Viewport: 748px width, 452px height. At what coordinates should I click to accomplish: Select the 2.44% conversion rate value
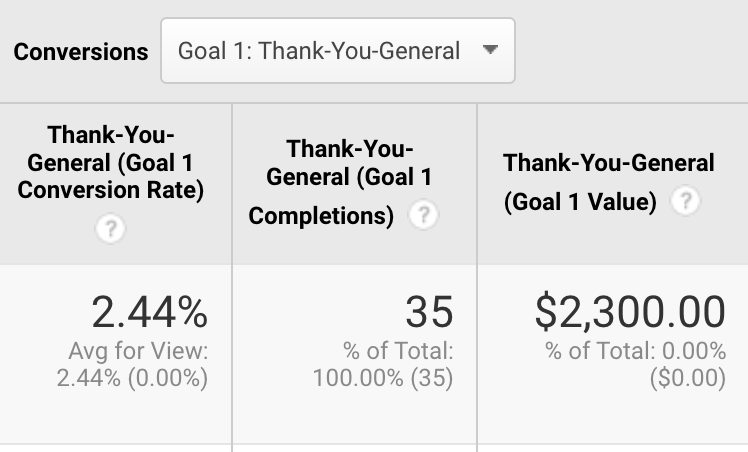149,313
